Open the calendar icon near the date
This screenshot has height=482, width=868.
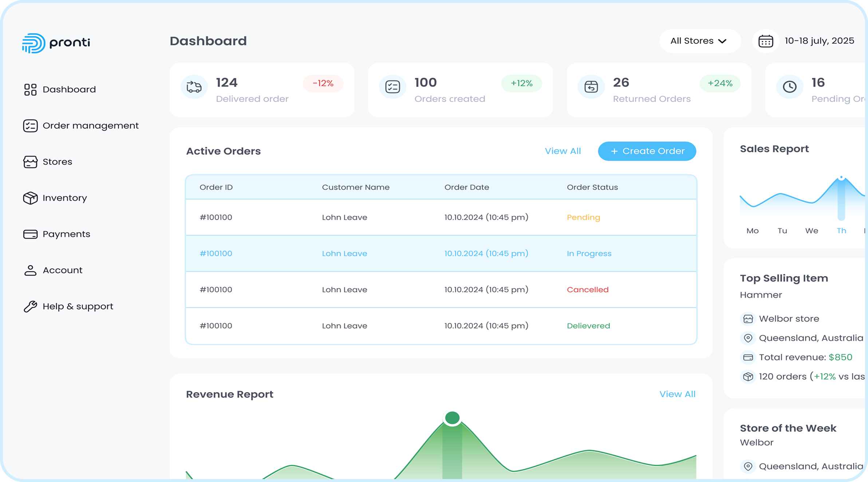[x=765, y=41]
